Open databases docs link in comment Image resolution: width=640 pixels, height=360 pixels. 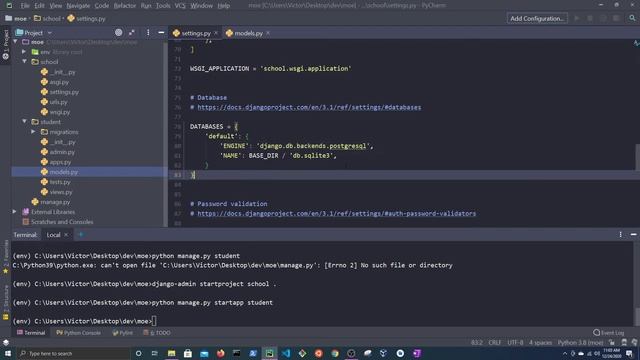(309, 107)
